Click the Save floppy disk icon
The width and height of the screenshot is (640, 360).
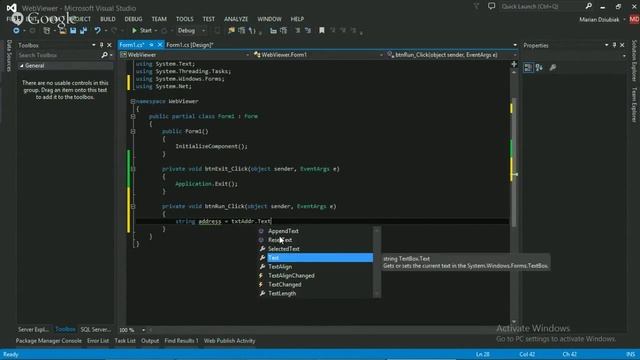(x=73, y=31)
